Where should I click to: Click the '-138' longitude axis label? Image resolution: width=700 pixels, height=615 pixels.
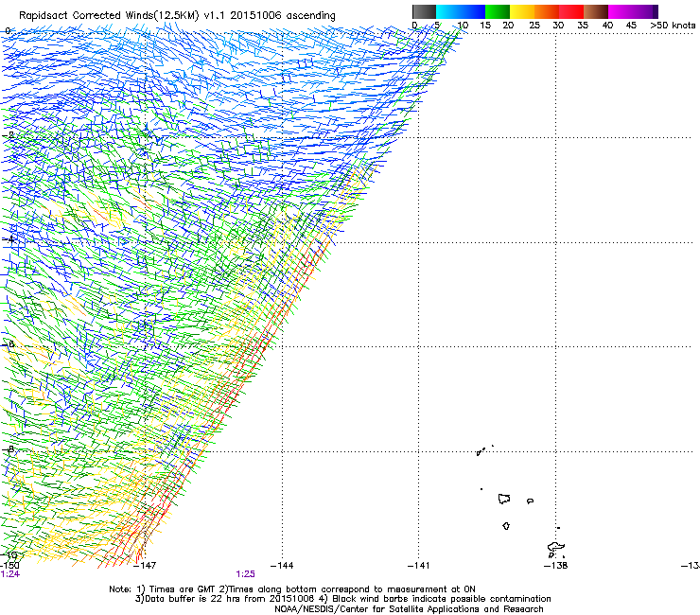tap(556, 566)
